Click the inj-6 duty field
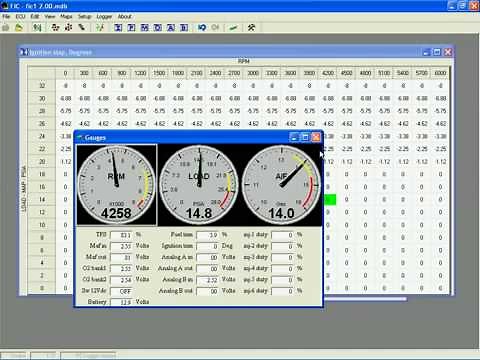 (283, 291)
